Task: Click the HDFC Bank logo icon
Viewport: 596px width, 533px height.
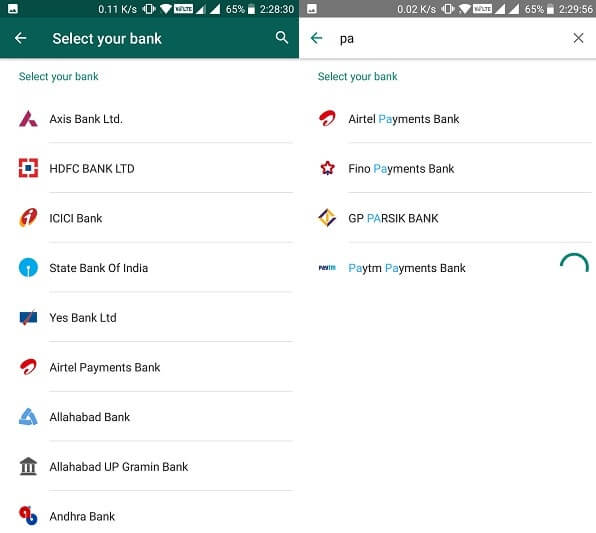Action: (28, 168)
